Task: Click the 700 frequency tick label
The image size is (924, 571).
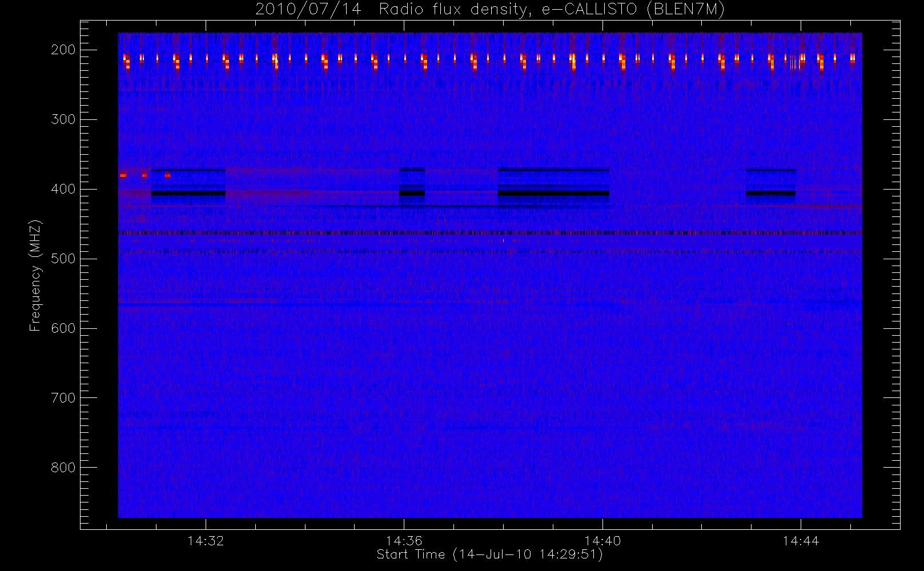Action: point(63,398)
